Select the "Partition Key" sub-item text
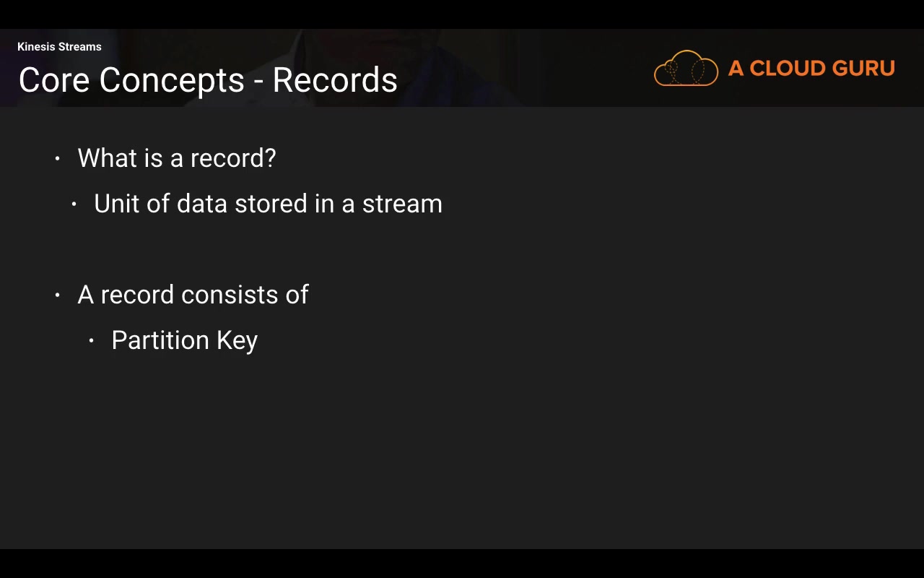This screenshot has height=578, width=924. pyautogui.click(x=184, y=340)
